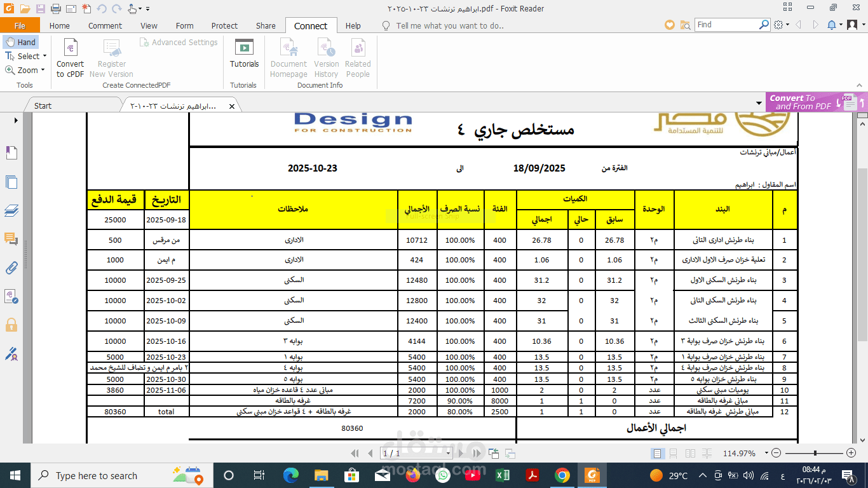This screenshot has width=868, height=488.
Task: Open the zoom percentage dropdown in status bar
Action: tap(765, 452)
